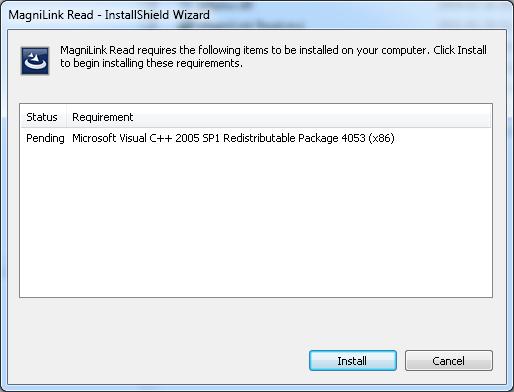Click "Click Install" phrase in the description
Viewport: 514px width, 392px height.
pyautogui.click(x=460, y=50)
